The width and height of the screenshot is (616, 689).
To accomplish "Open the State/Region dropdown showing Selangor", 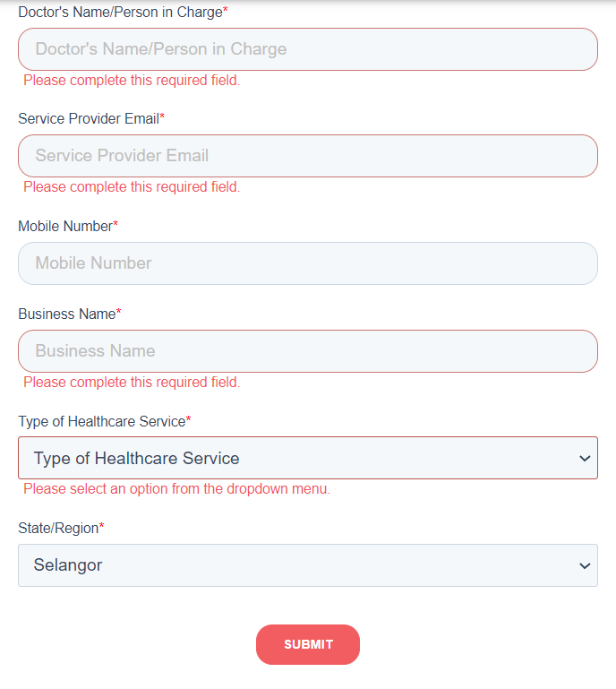I will [308, 565].
